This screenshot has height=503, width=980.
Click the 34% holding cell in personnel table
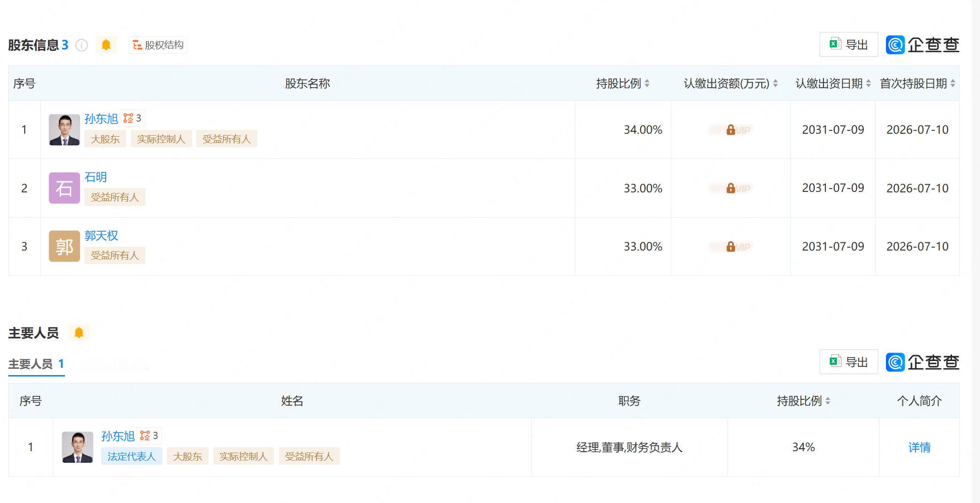[803, 447]
